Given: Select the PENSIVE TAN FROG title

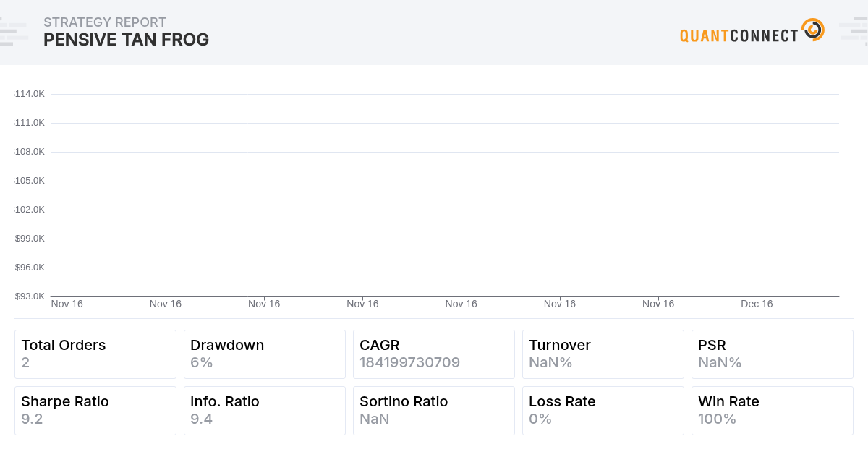Looking at the screenshot, I should pos(126,40).
